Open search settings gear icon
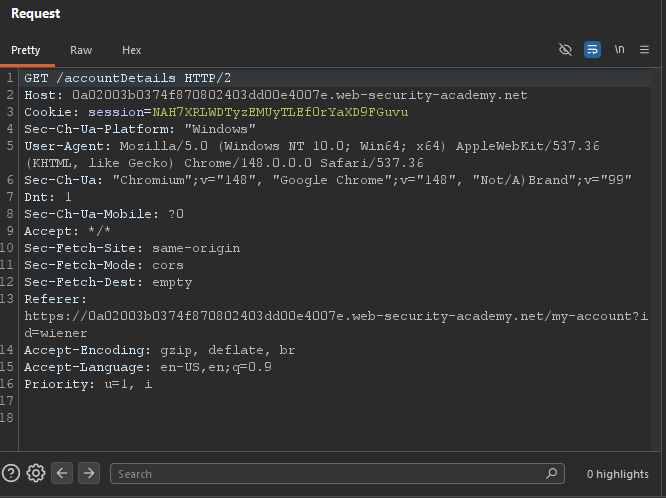The image size is (666, 498). 36,473
